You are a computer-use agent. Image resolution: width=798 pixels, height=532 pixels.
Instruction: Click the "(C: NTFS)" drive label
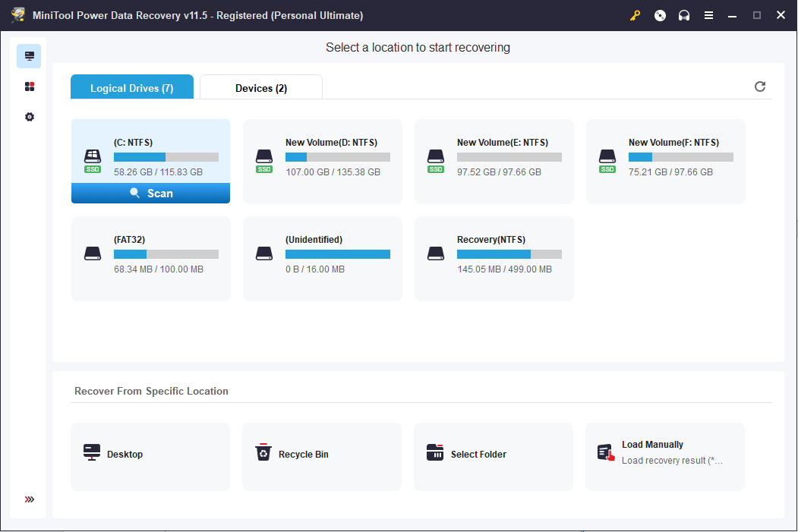pos(134,143)
